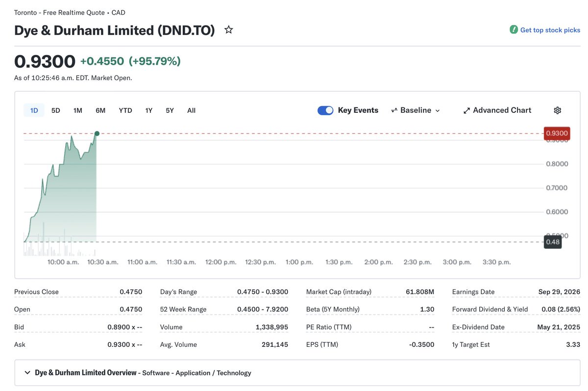
Task: Click the (+95.79%) percent change
Action: (155, 61)
